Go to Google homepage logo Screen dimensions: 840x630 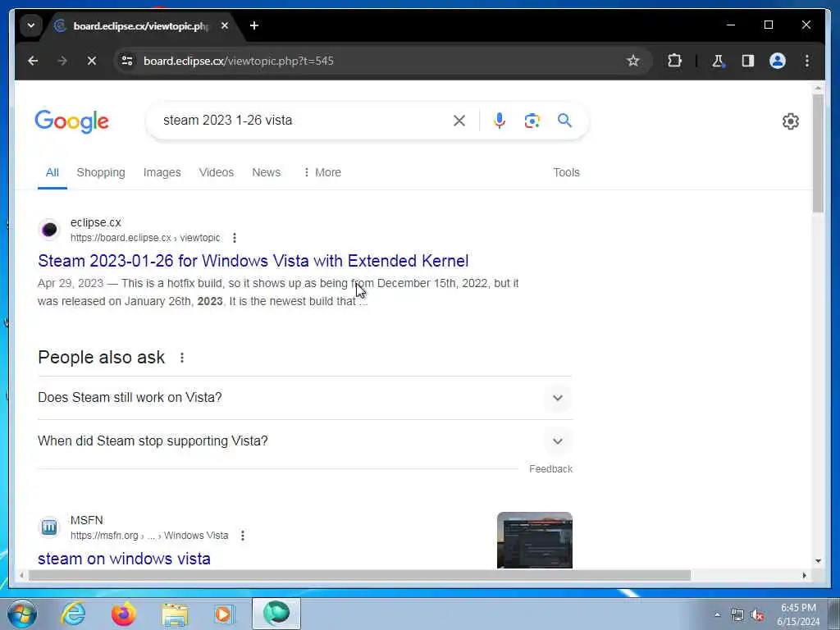coord(72,121)
